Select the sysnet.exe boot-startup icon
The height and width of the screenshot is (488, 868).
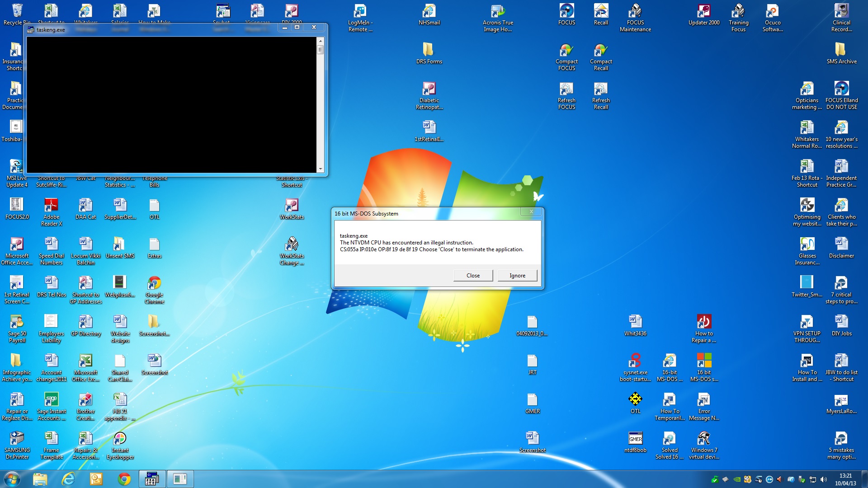pos(635,368)
